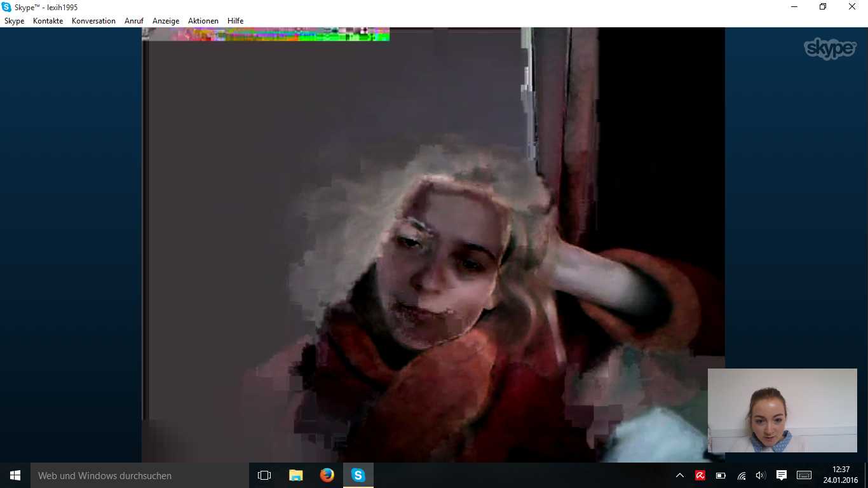
Task: Select the Skype taskbar icon
Action: (358, 475)
